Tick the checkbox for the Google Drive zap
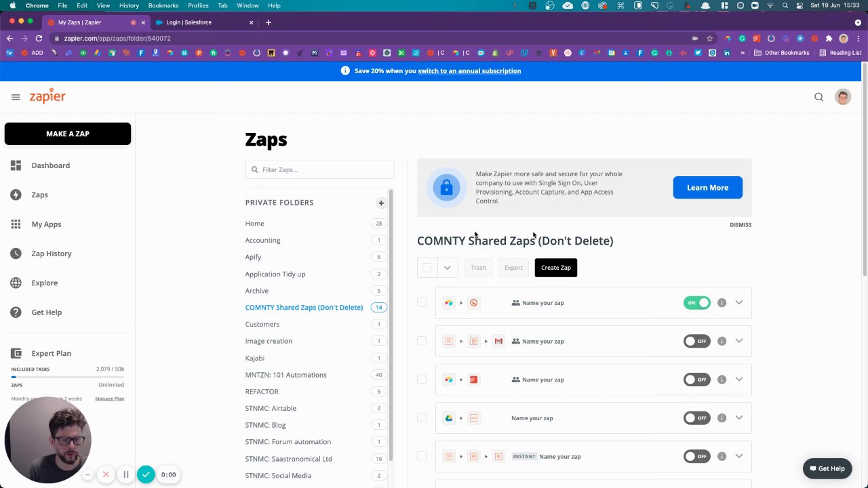The height and width of the screenshot is (488, 868). click(x=422, y=418)
